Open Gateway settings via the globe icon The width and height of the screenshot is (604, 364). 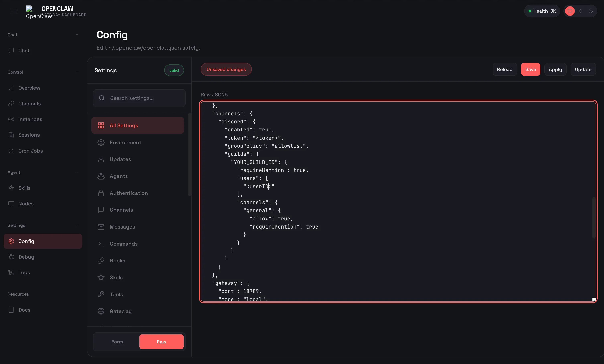[101, 311]
